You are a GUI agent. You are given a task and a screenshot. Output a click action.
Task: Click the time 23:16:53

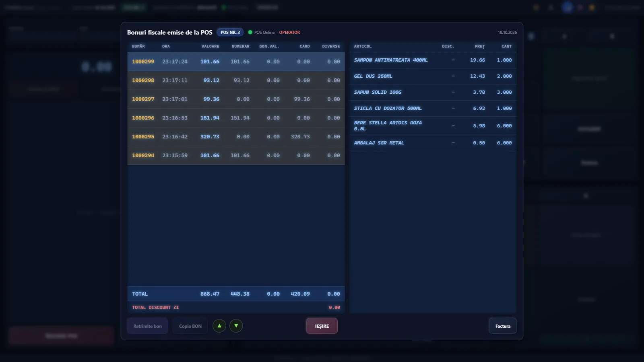[x=175, y=118]
